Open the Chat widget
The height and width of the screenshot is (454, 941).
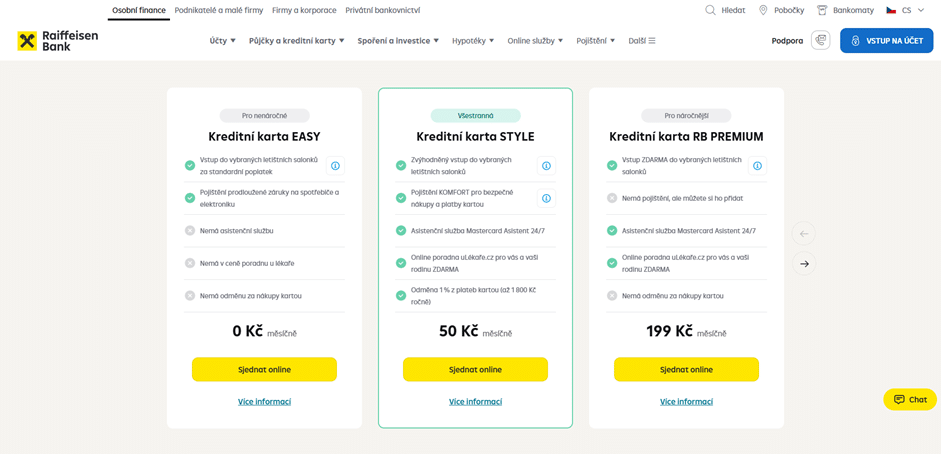coord(909,399)
